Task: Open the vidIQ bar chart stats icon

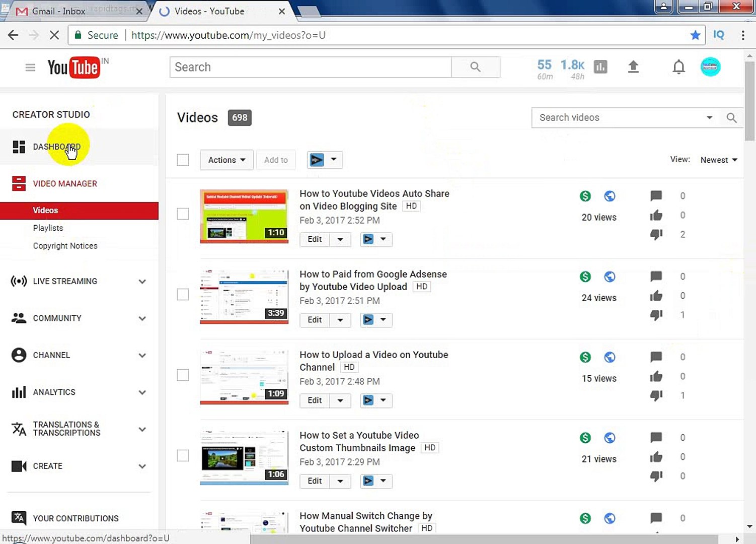Action: tap(600, 66)
